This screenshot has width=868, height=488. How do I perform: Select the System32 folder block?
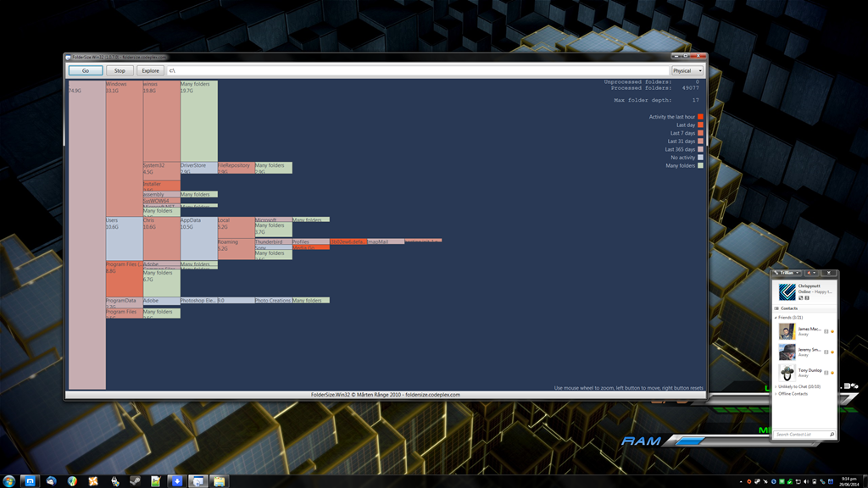click(x=161, y=169)
